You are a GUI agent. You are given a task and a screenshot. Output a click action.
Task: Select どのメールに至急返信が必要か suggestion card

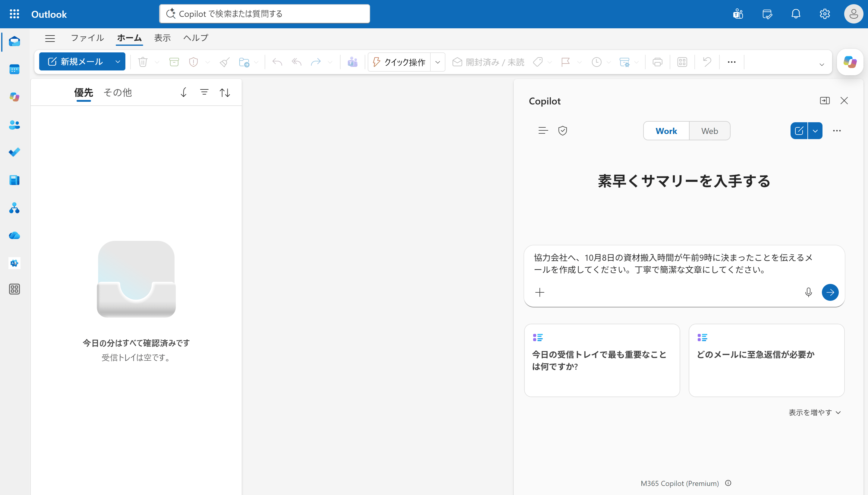(x=766, y=360)
